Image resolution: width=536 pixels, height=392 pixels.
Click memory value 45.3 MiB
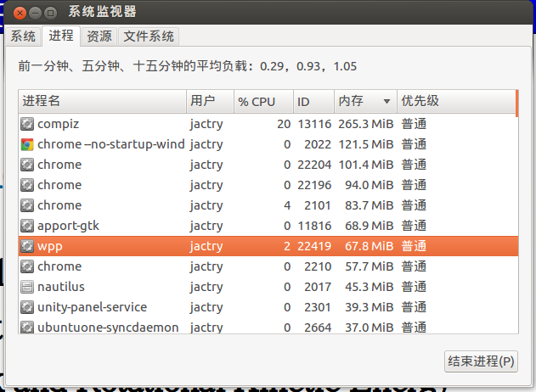(370, 287)
